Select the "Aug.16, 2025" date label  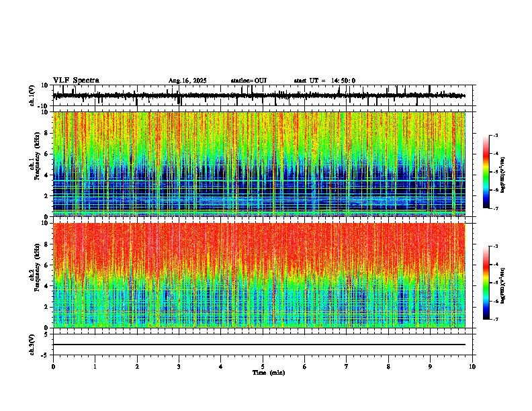187,81
